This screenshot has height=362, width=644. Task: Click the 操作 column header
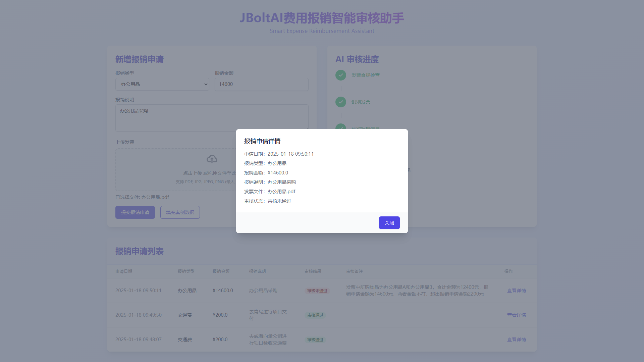tap(508, 271)
